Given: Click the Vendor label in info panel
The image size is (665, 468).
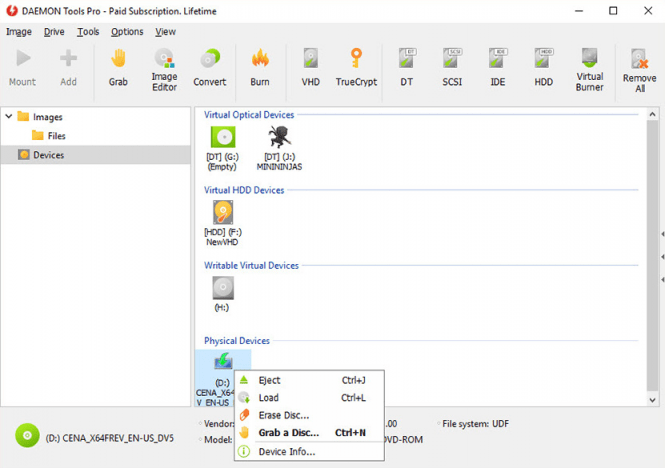Looking at the screenshot, I should pos(219,423).
